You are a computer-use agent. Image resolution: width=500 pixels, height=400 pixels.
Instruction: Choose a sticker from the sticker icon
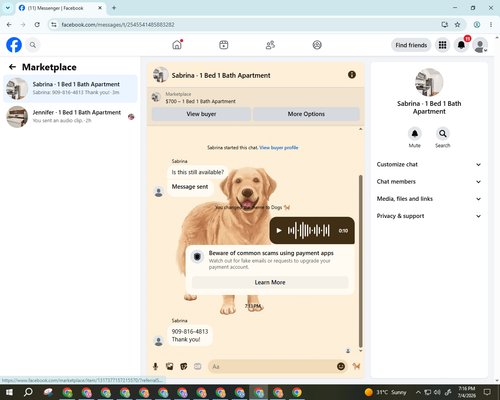click(x=184, y=367)
